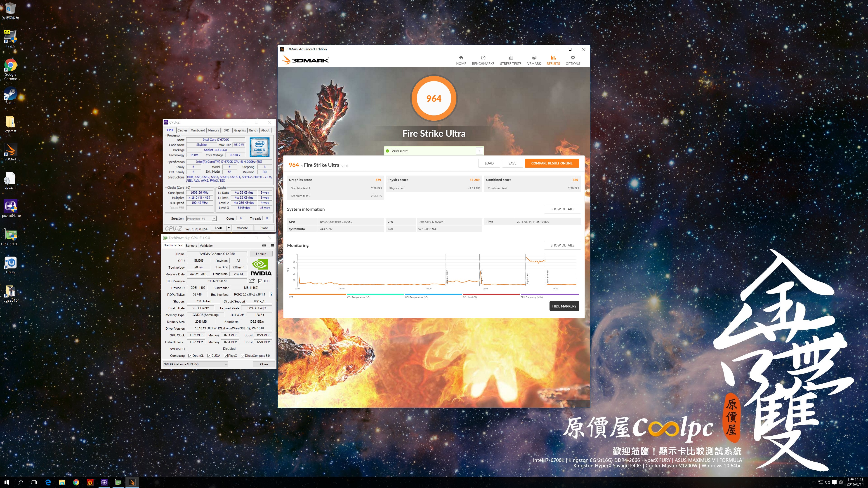Click the Valid score help question mark

tap(479, 151)
